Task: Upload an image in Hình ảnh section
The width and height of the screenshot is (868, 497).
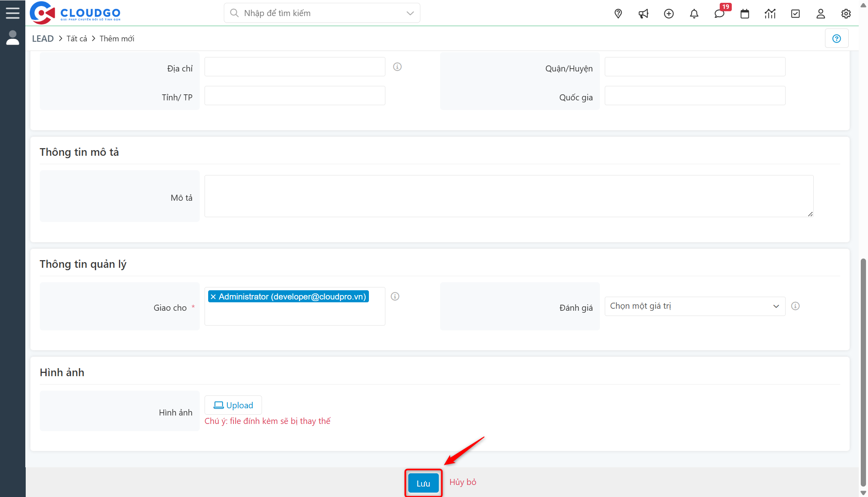Action: pos(233,405)
